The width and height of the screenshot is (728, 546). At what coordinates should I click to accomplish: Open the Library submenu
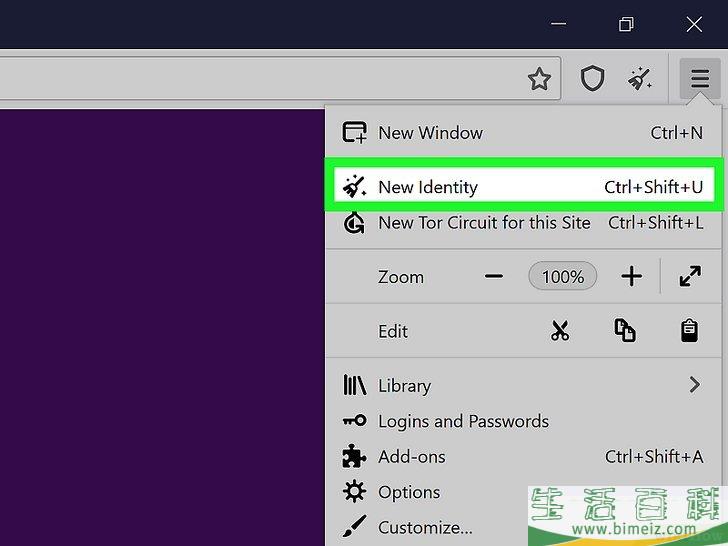pos(523,385)
